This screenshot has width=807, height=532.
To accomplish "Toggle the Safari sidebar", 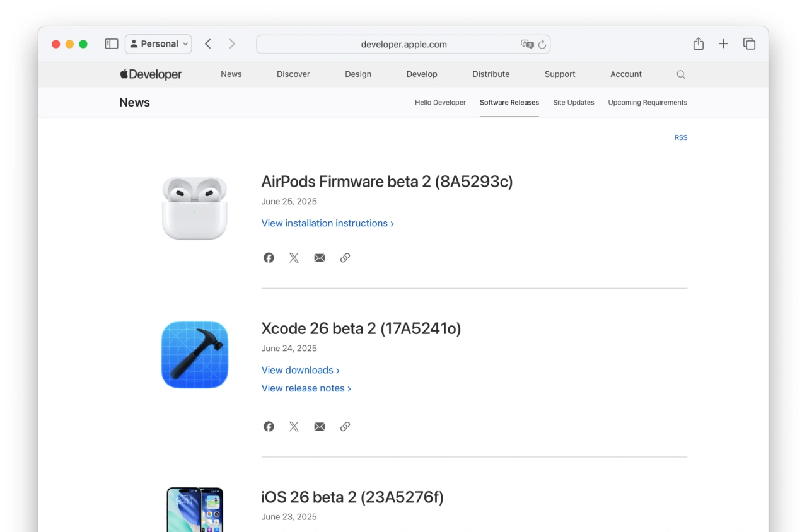I will pyautogui.click(x=112, y=44).
